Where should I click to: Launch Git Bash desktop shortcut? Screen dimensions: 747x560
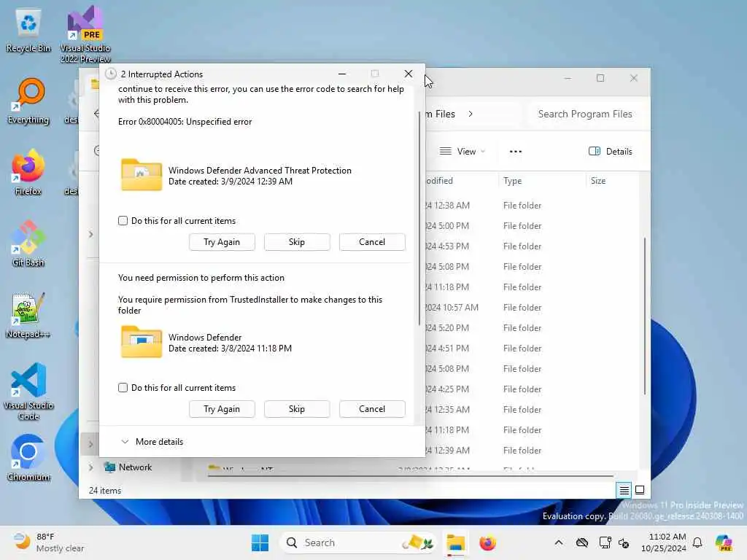click(28, 244)
